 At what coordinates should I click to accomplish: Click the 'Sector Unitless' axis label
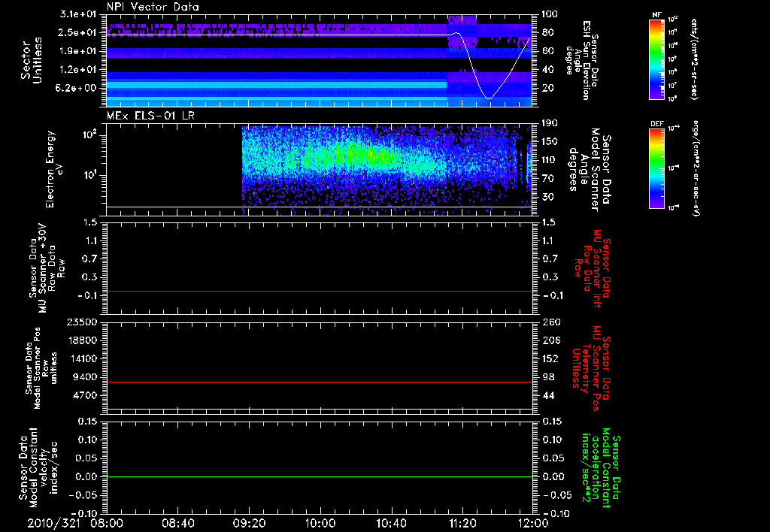[x=32, y=60]
